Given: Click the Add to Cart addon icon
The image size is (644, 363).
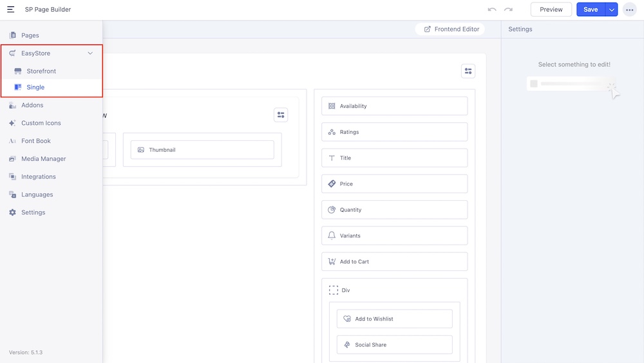Looking at the screenshot, I should (x=332, y=261).
